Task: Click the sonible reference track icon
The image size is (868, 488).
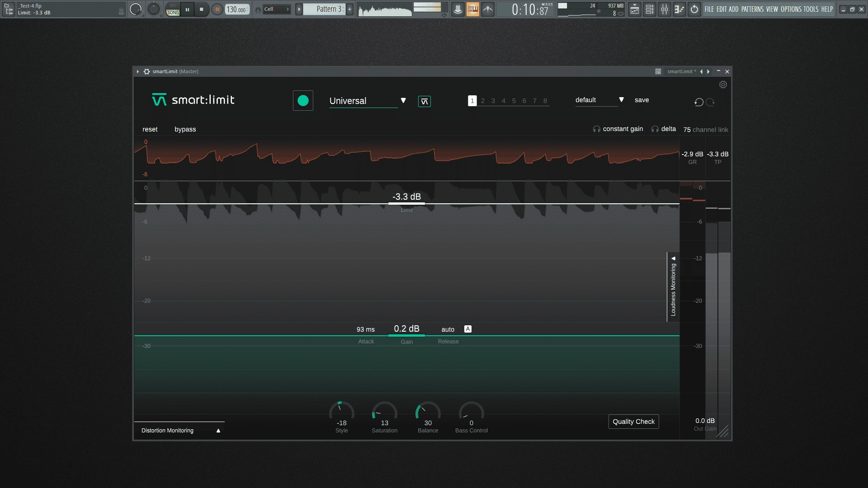Action: click(x=424, y=102)
